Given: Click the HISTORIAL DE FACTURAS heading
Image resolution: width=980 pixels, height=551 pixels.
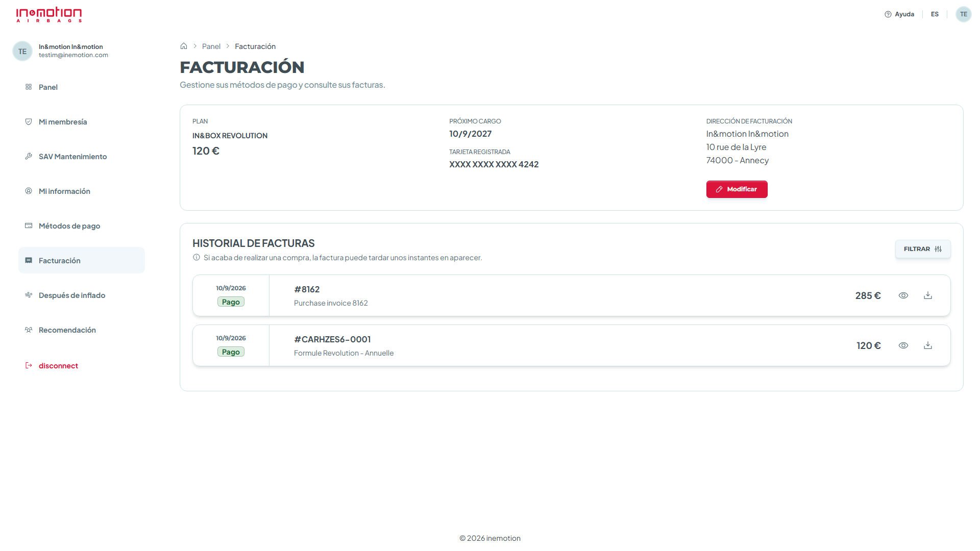Looking at the screenshot, I should (x=253, y=243).
